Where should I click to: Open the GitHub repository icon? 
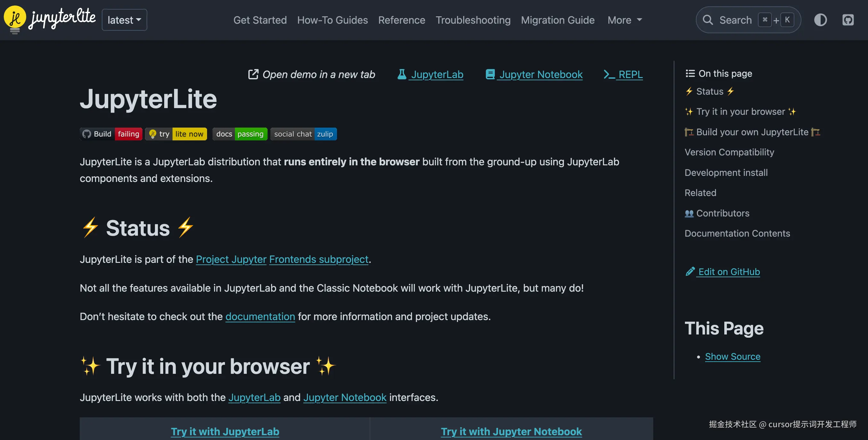[x=848, y=20]
